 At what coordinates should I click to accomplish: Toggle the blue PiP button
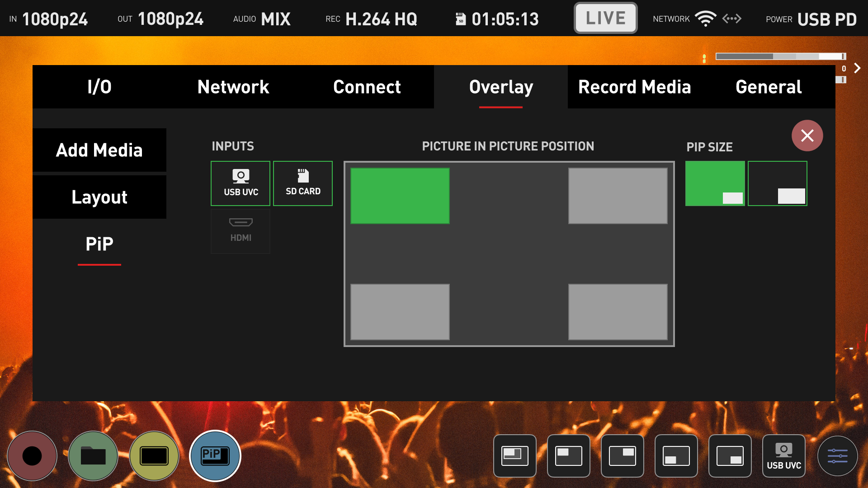(215, 456)
